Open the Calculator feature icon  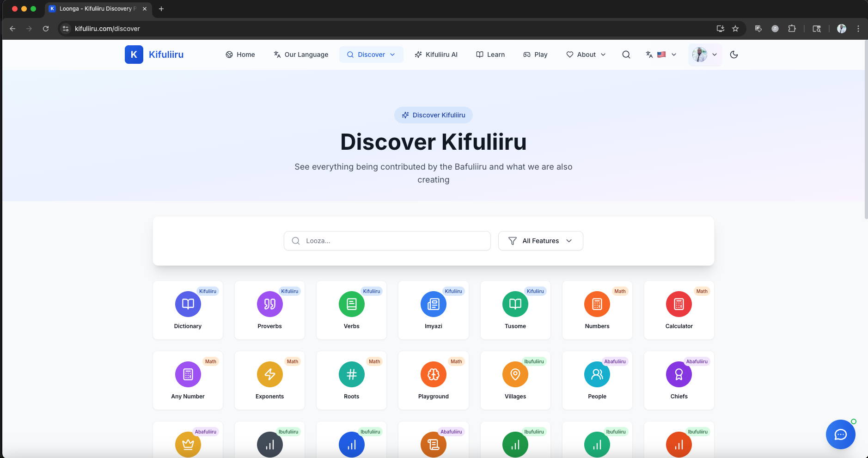(x=679, y=304)
